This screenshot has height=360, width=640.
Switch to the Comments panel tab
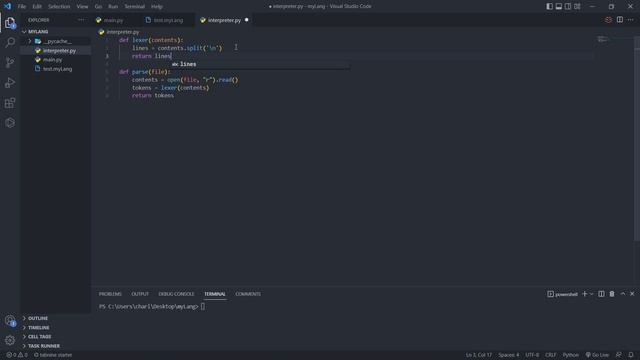pyautogui.click(x=248, y=294)
